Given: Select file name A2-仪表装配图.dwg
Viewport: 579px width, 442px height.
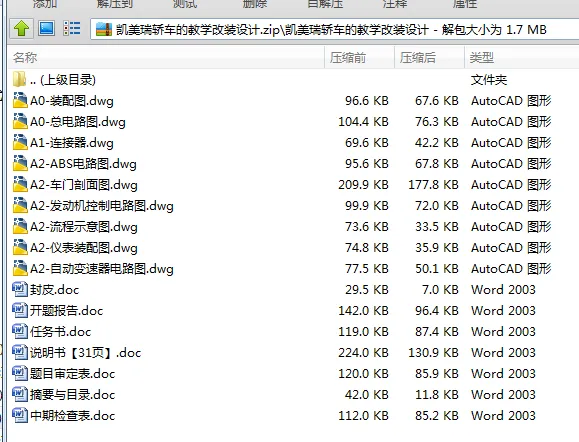Looking at the screenshot, I should pos(84,248).
